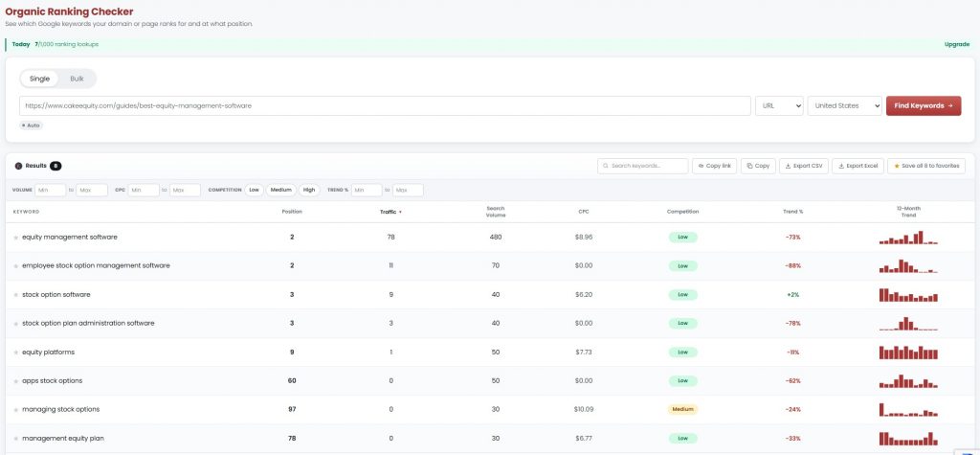View 12-month trend chart for managing stock options

coord(908,409)
